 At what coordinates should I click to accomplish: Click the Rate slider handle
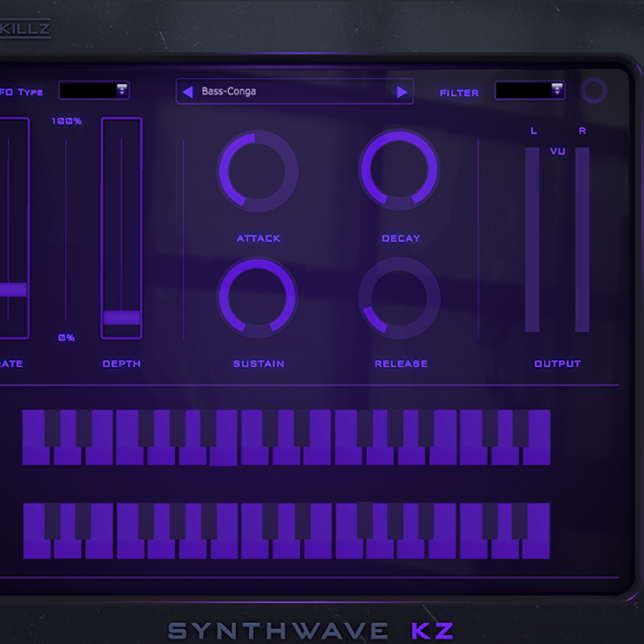[12, 290]
